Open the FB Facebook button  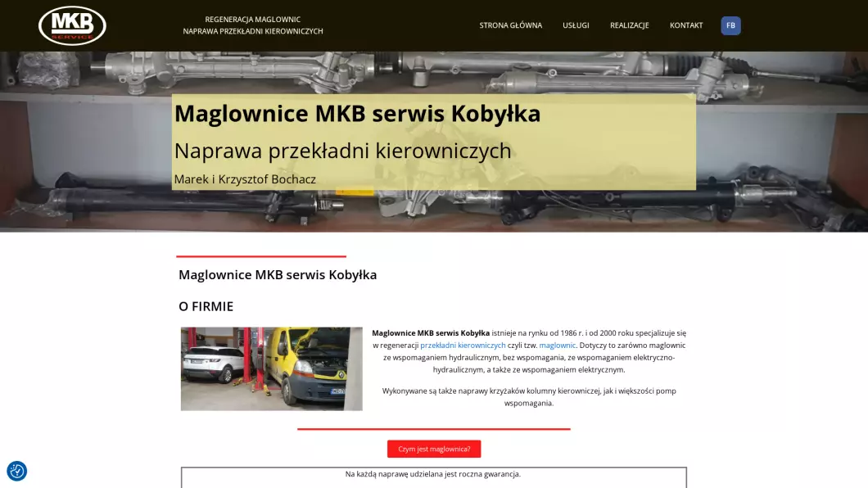tap(730, 25)
